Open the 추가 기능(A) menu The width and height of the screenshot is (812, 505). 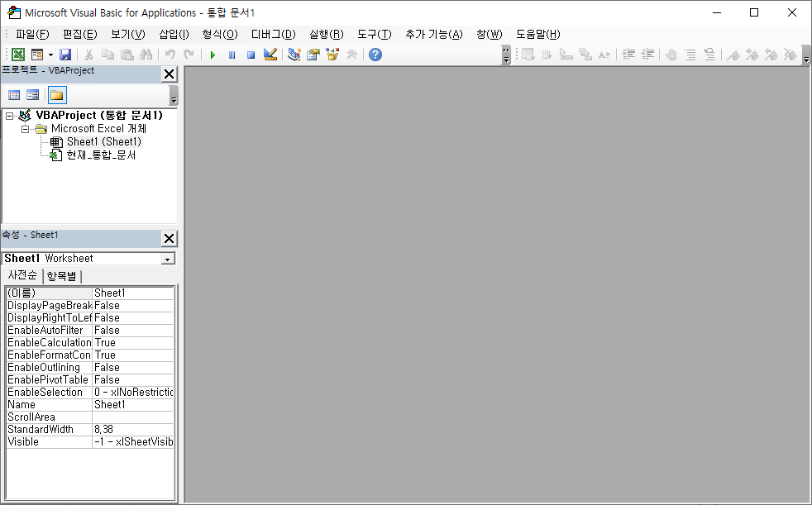pos(434,34)
